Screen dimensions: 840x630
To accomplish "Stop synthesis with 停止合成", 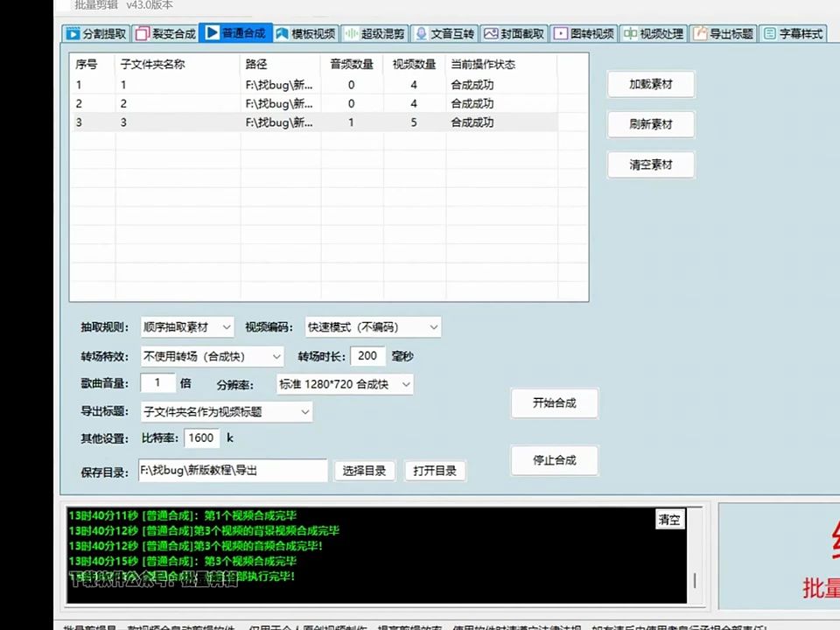I will [x=555, y=460].
